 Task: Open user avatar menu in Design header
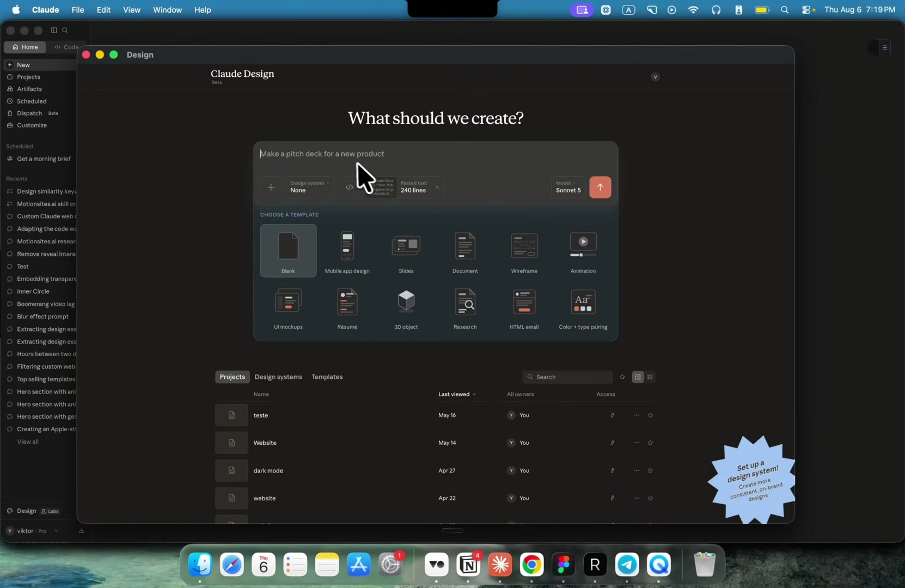pyautogui.click(x=655, y=77)
